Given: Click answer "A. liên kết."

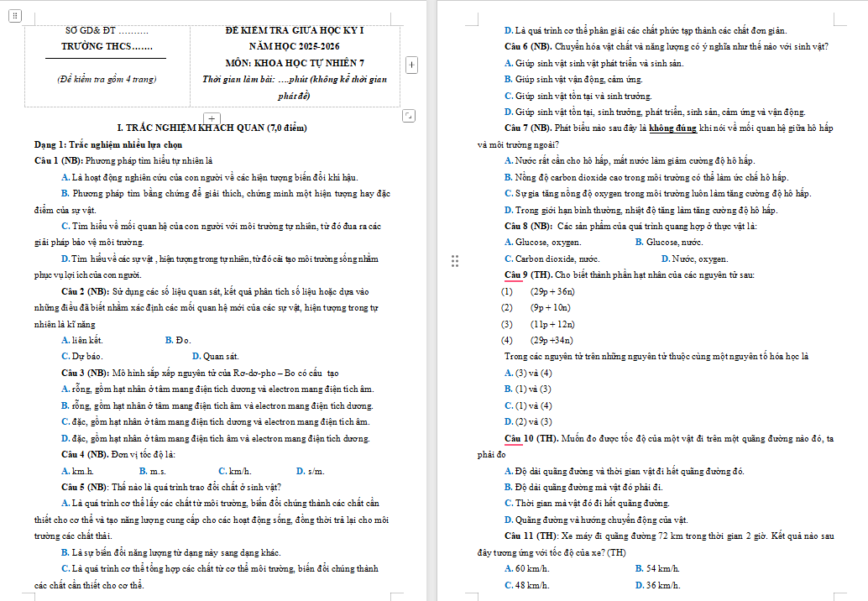Looking at the screenshot, I should pyautogui.click(x=82, y=340).
